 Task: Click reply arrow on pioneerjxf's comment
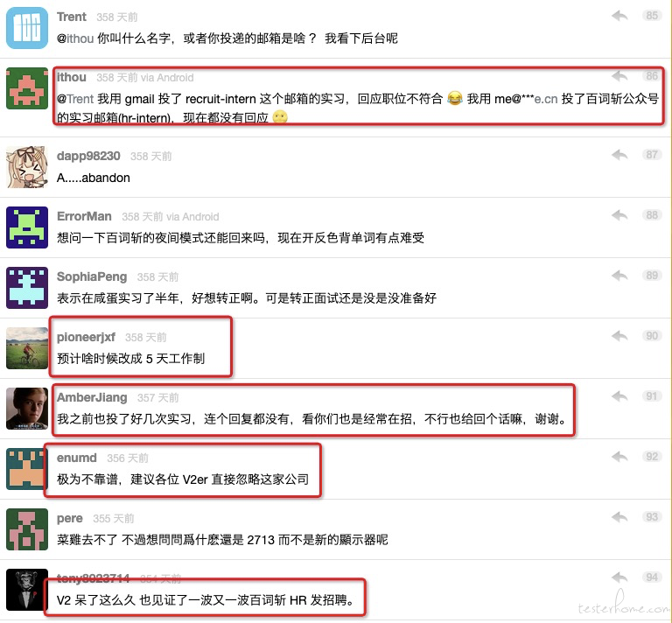pyautogui.click(x=619, y=336)
